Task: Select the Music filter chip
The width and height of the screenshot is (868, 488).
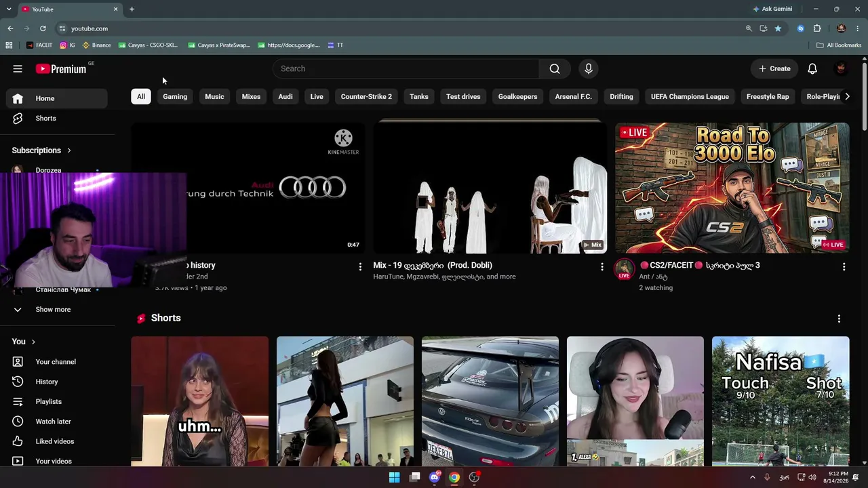Action: pyautogui.click(x=214, y=96)
